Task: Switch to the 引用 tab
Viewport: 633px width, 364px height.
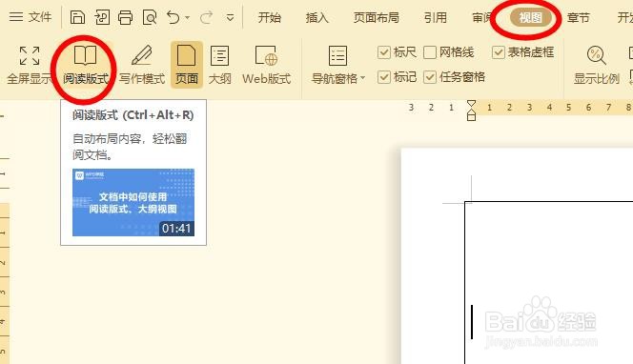Action: point(435,18)
